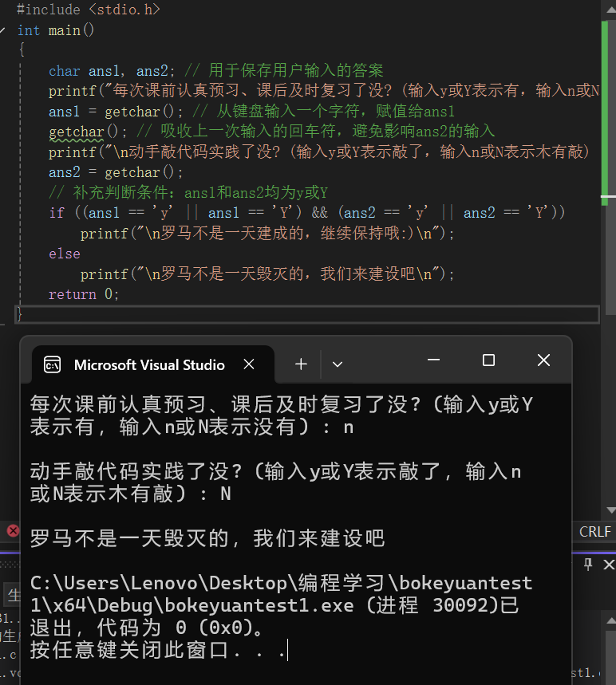
Task: Click the 'return 0;' statement
Action: [84, 294]
